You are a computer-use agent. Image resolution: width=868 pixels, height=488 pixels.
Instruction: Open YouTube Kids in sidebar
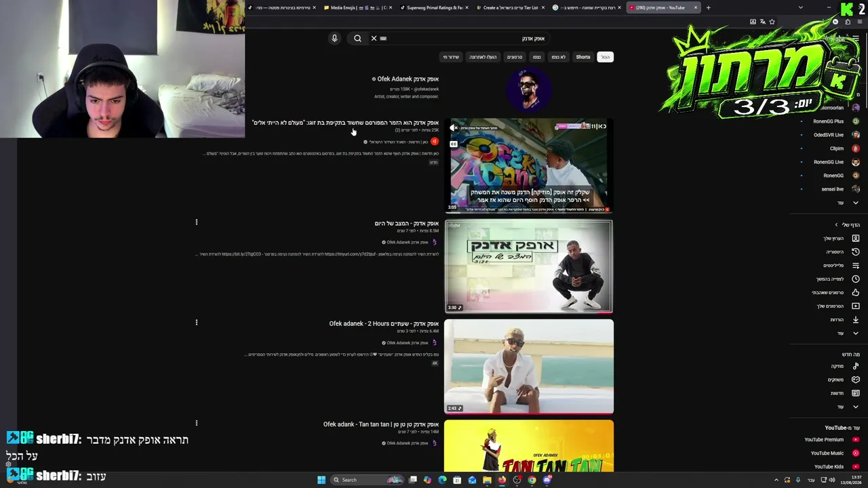tap(835, 467)
